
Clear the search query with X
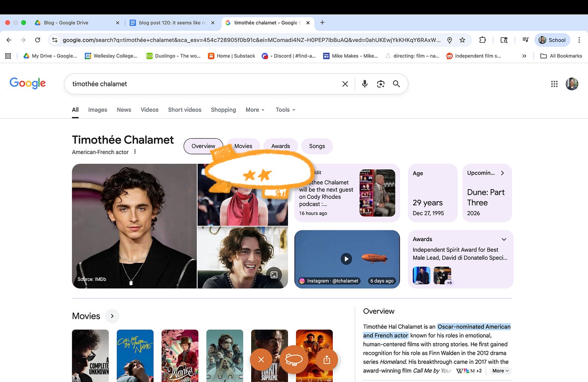tap(345, 84)
